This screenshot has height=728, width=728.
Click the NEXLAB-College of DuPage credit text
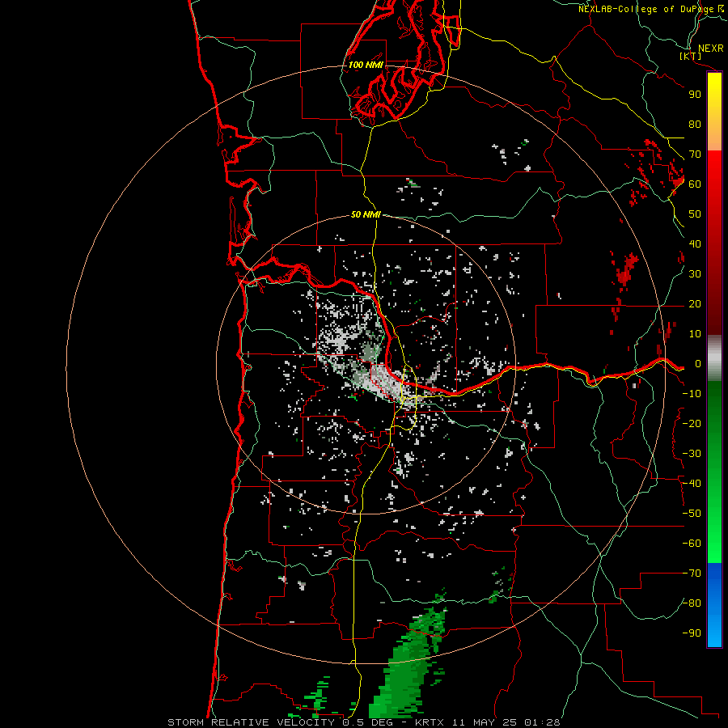[646, 9]
